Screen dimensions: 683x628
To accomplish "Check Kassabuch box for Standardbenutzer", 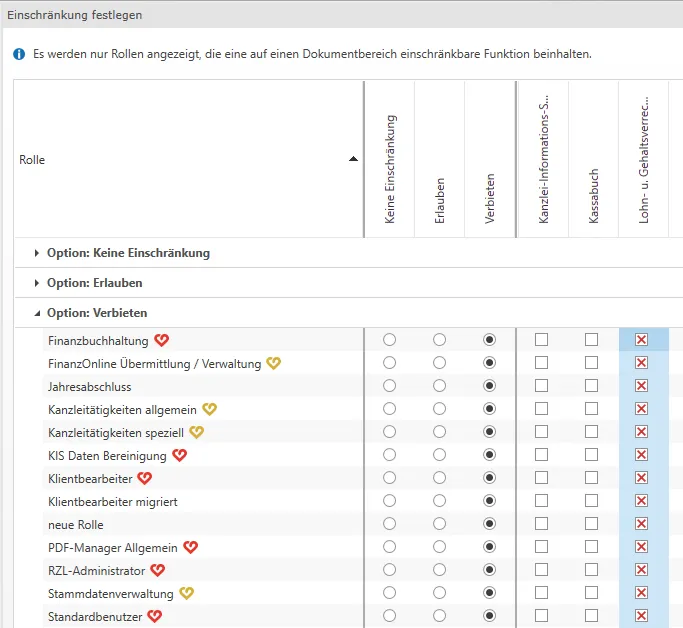I will [592, 616].
